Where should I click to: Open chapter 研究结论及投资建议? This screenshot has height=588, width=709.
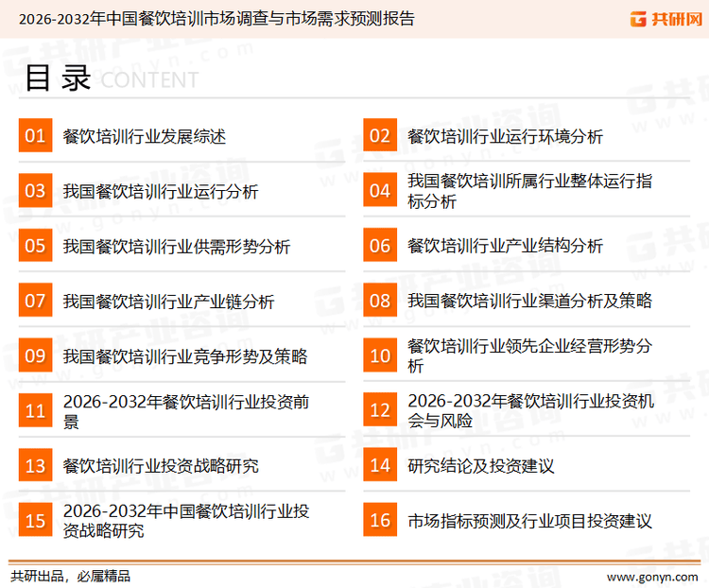pos(480,466)
